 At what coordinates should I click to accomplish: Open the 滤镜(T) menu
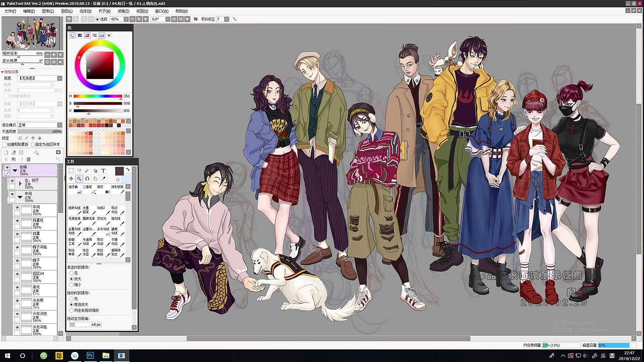click(123, 11)
